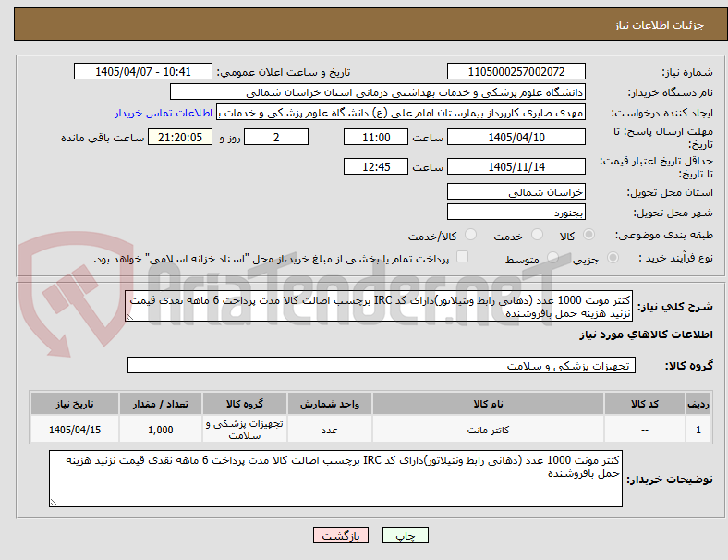Select the کالا/خدمت radio button
Image resolution: width=728 pixels, height=560 pixels.
[471, 235]
